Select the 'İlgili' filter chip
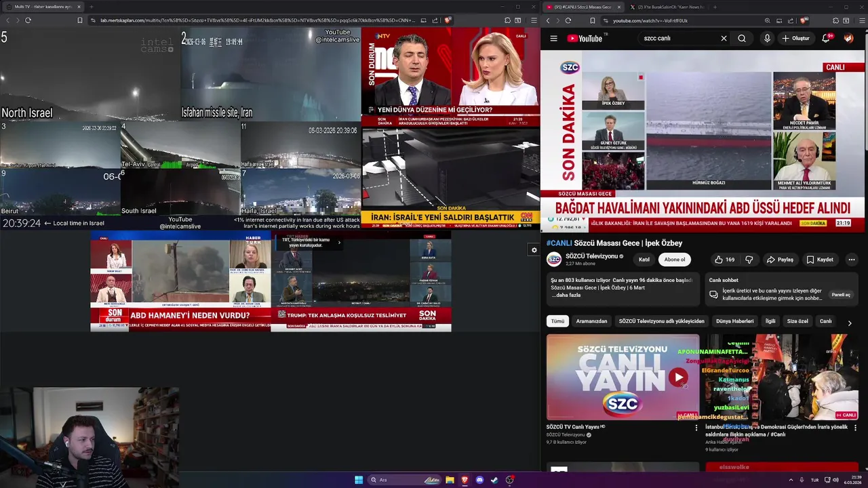 pyautogui.click(x=770, y=321)
